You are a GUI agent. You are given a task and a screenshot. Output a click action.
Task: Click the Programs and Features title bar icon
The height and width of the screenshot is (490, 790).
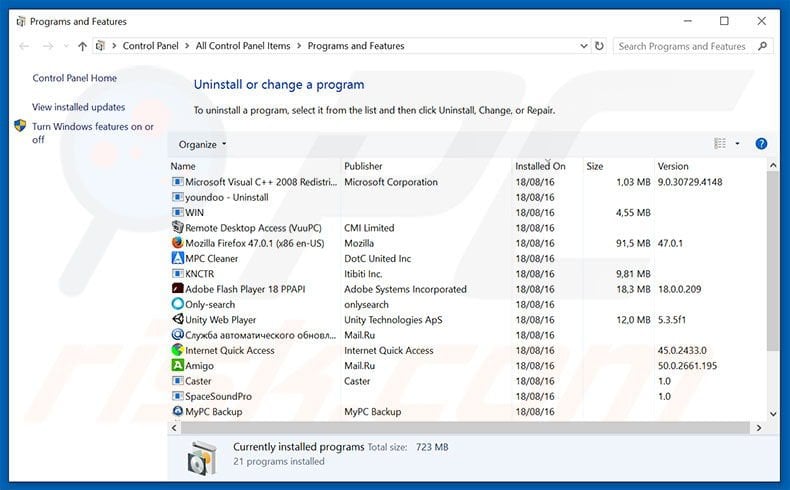click(x=21, y=22)
